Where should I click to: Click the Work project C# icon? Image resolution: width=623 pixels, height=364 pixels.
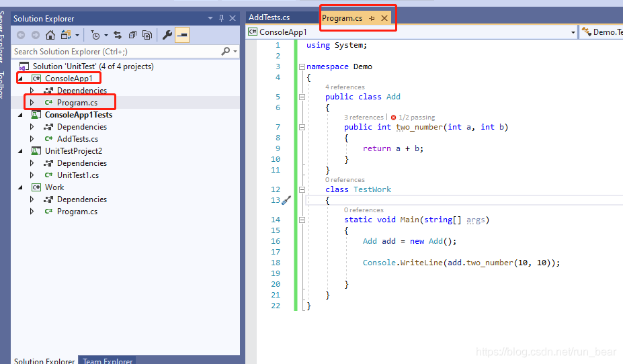pos(36,187)
